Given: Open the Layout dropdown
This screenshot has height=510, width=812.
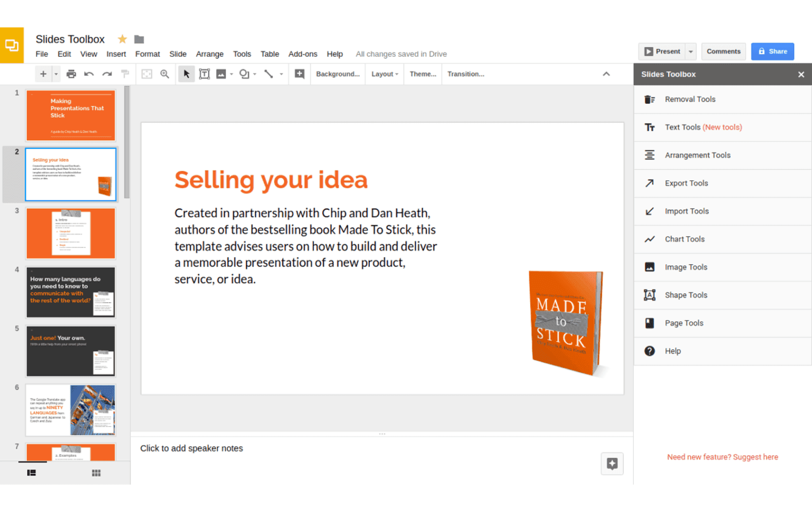Looking at the screenshot, I should 384,74.
